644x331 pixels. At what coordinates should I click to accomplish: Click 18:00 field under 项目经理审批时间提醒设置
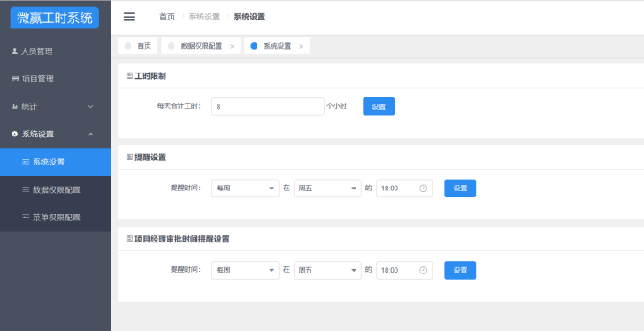[404, 270]
